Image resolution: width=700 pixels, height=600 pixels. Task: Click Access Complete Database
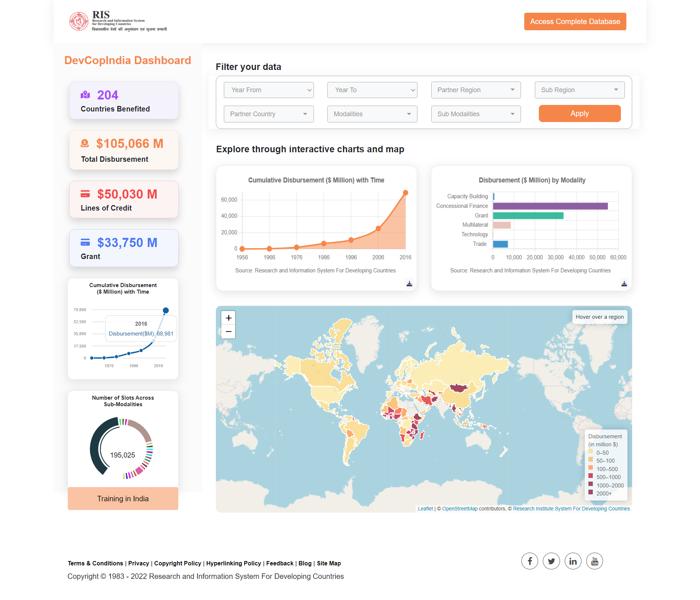coord(575,21)
